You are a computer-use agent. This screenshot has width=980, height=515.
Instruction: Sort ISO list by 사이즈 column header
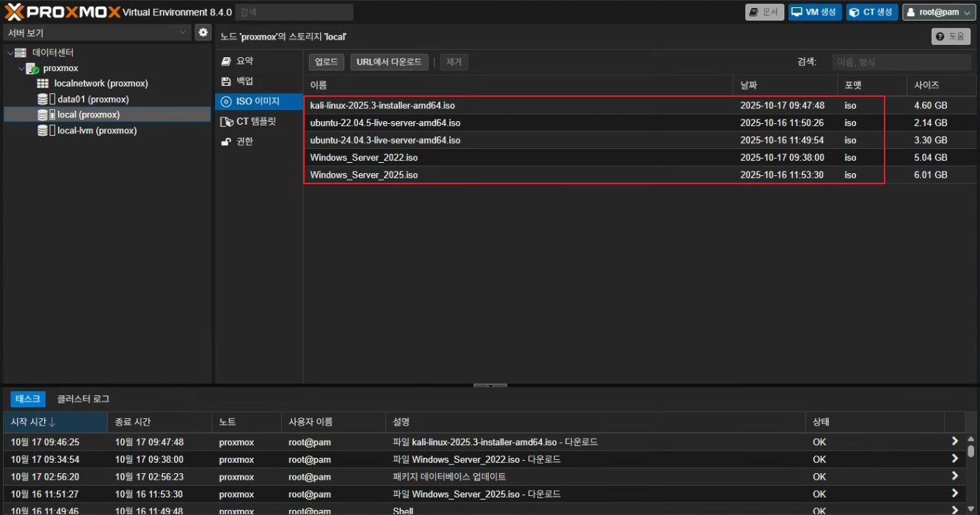(942, 86)
